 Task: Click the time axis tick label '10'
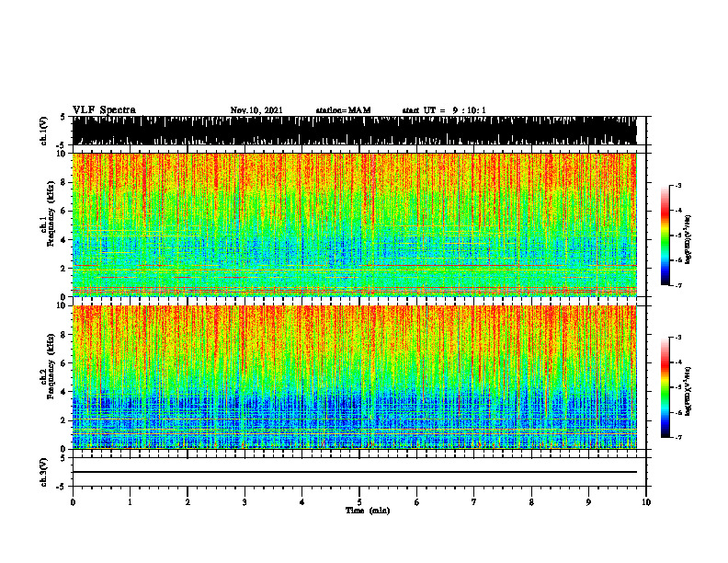pos(646,502)
